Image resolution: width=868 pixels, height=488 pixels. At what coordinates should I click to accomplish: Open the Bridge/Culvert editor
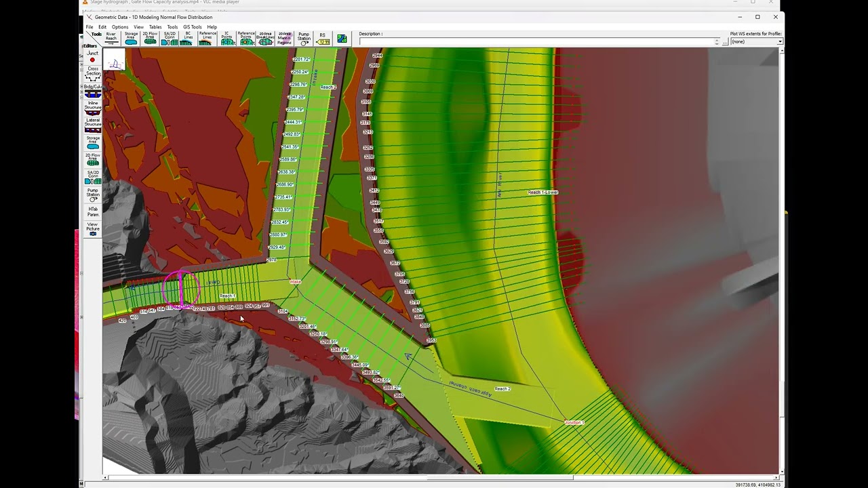coord(92,91)
